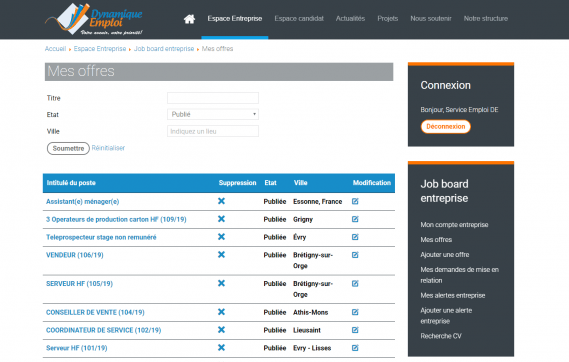This screenshot has height=362, width=569.
Task: Focus the Ville location input field
Action: (x=213, y=131)
